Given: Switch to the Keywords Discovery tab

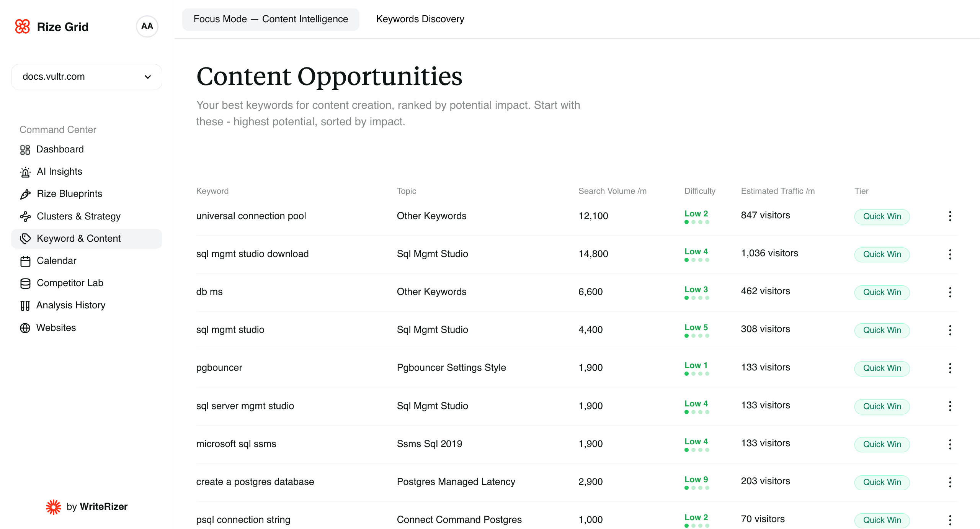Looking at the screenshot, I should pos(420,19).
